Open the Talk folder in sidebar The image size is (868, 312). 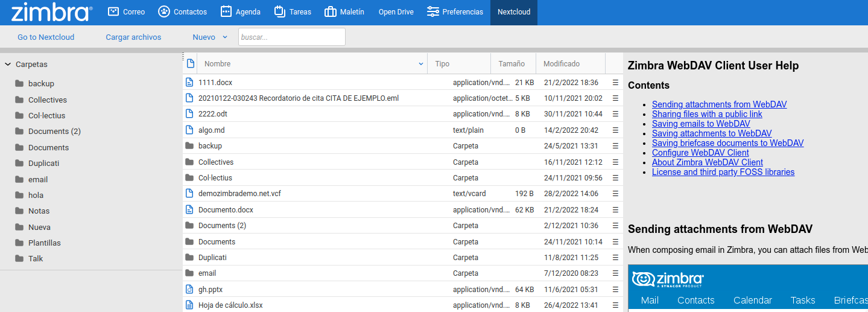pyautogui.click(x=36, y=258)
